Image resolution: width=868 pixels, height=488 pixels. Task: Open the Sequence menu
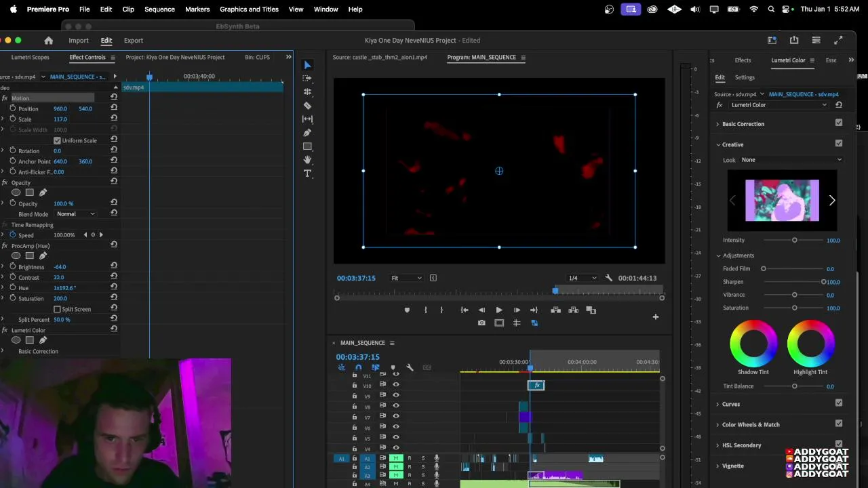coord(159,9)
